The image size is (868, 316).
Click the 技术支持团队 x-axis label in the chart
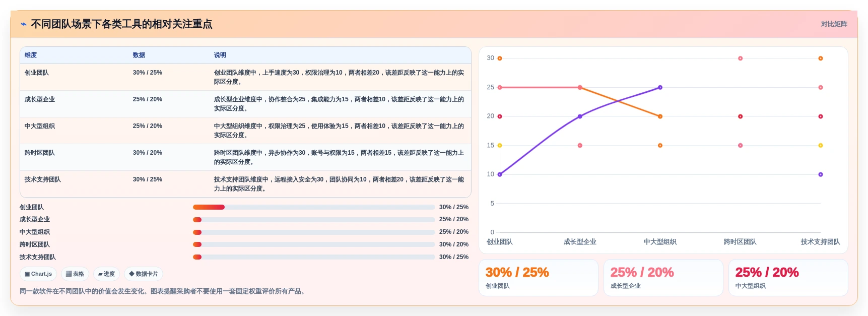[821, 242]
